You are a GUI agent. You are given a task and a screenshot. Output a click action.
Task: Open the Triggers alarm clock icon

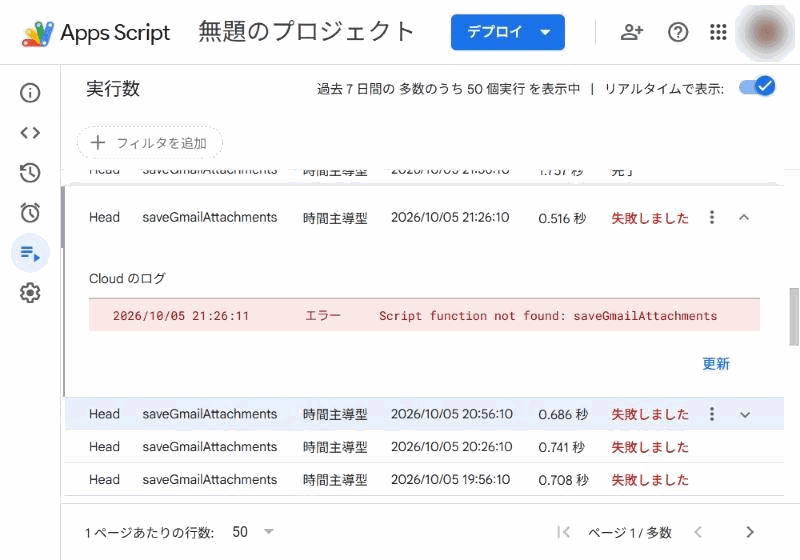pyautogui.click(x=30, y=212)
